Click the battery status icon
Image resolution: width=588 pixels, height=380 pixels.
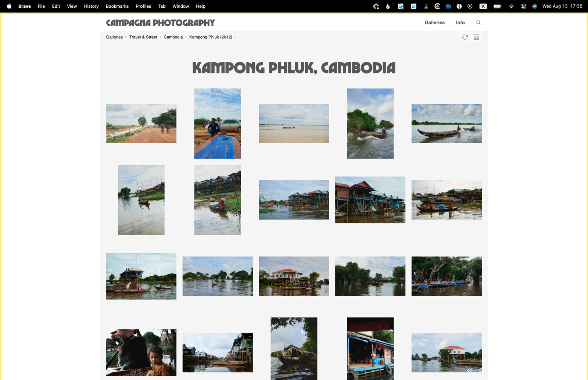(498, 6)
